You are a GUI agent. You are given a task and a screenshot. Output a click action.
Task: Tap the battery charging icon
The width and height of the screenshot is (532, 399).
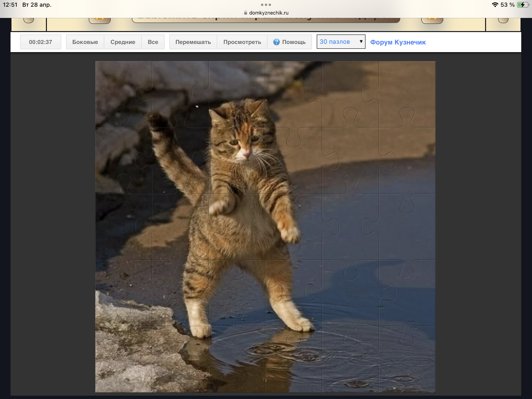pos(523,5)
